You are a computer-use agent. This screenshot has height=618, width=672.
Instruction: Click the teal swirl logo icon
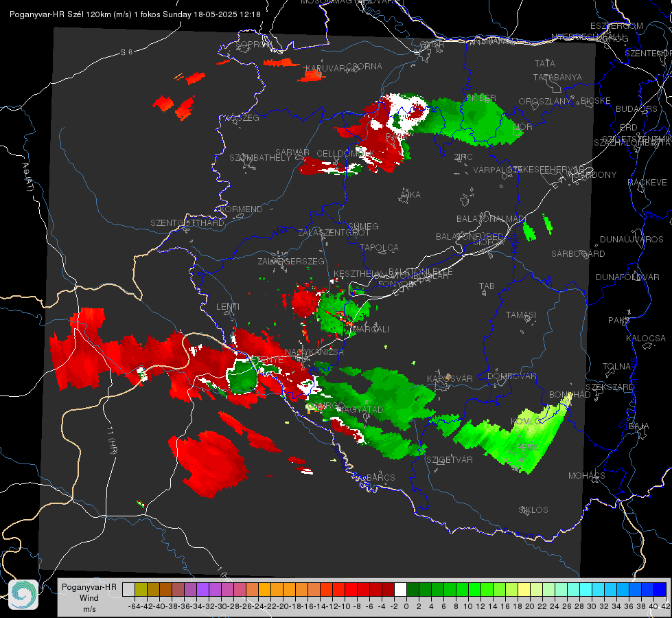click(x=23, y=595)
